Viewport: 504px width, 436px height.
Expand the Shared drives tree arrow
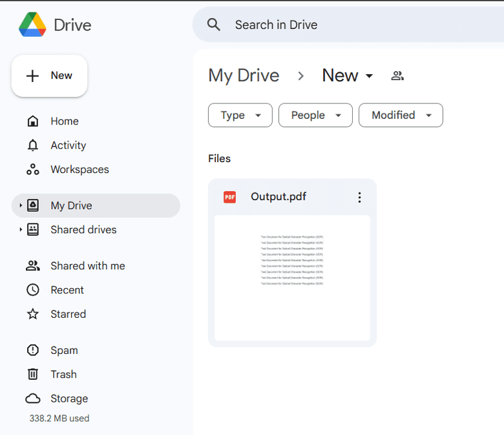coord(21,230)
